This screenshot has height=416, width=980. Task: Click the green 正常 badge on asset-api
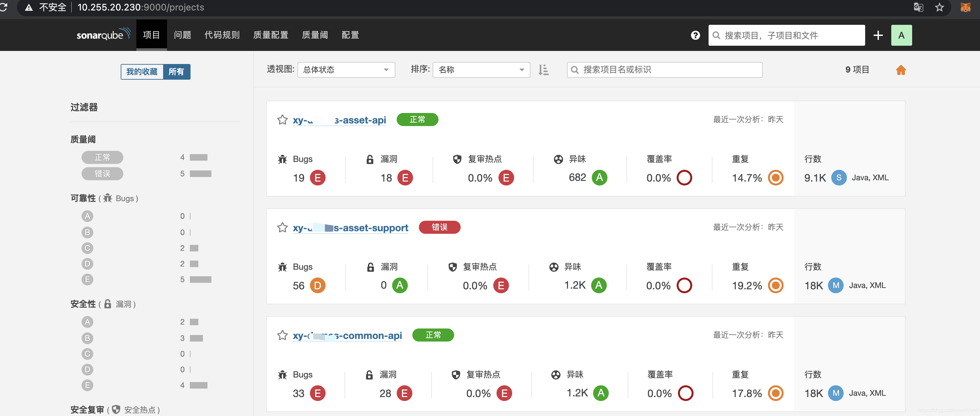[417, 120]
